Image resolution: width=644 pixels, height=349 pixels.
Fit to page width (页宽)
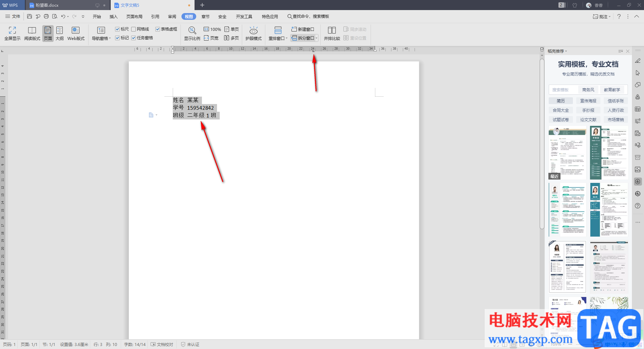point(211,38)
